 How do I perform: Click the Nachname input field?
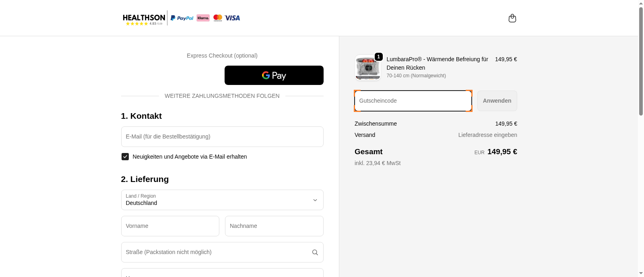[274, 226]
